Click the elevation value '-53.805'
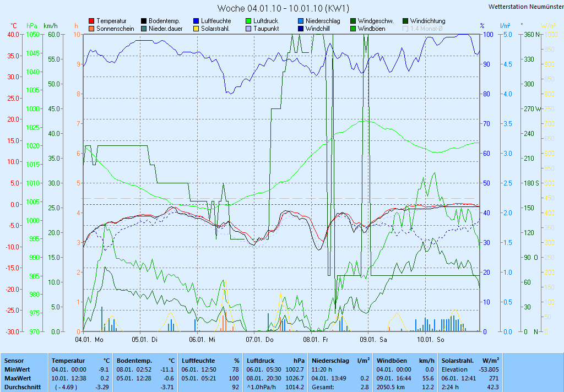564x392 pixels. tap(489, 370)
